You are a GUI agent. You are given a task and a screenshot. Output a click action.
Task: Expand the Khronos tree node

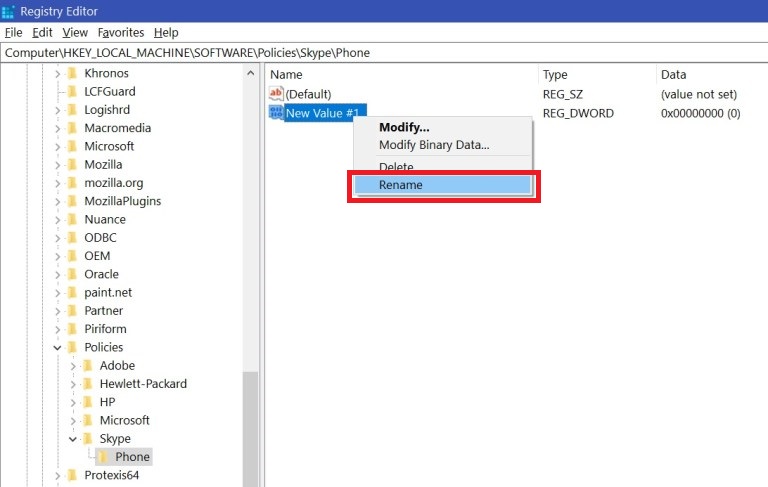click(x=57, y=74)
